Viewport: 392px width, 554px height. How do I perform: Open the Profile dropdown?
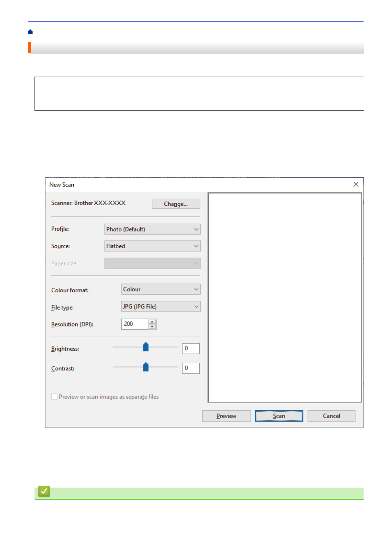coord(153,229)
